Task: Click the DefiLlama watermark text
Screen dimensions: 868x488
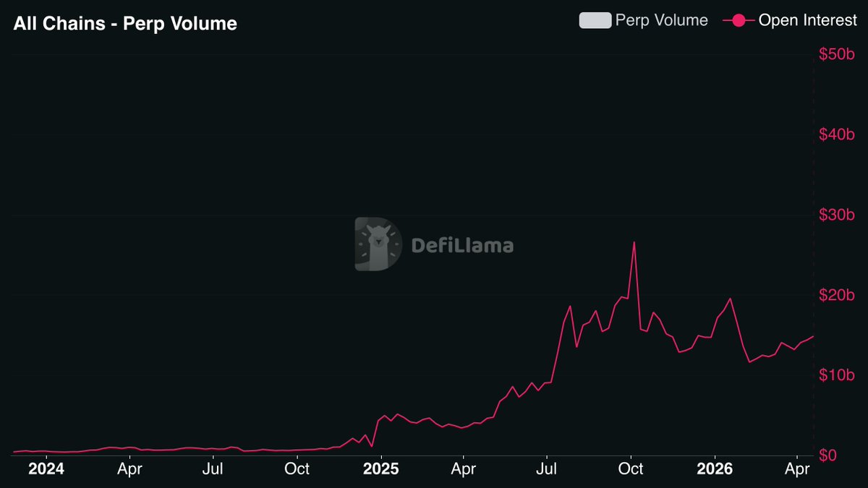Action: pos(462,246)
